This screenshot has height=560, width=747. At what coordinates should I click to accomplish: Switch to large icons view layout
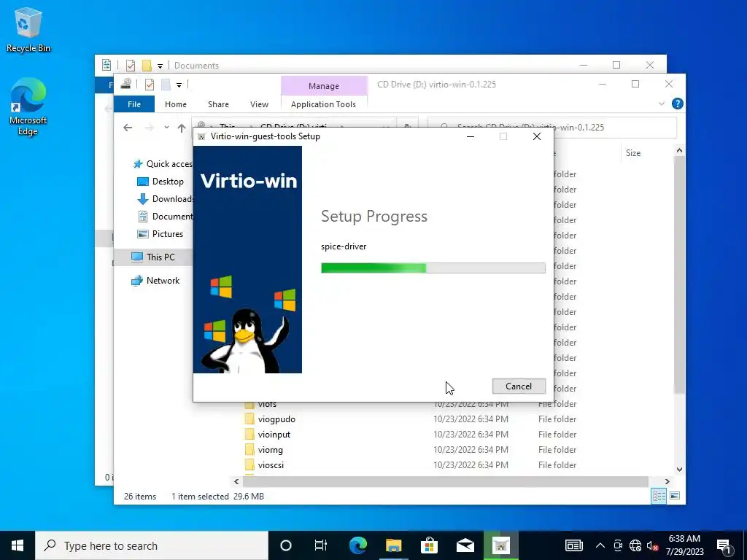(675, 496)
